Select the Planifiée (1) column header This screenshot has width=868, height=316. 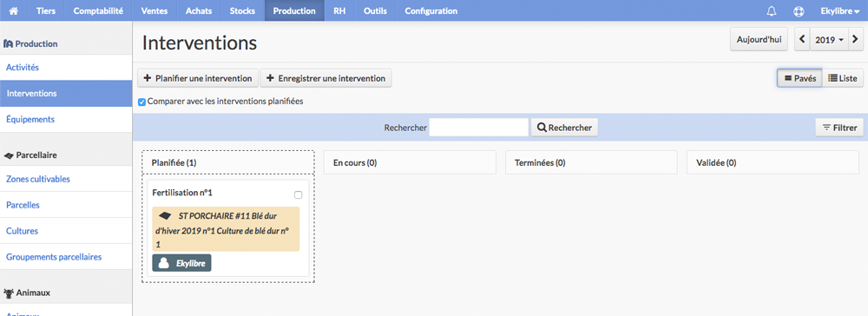point(228,162)
